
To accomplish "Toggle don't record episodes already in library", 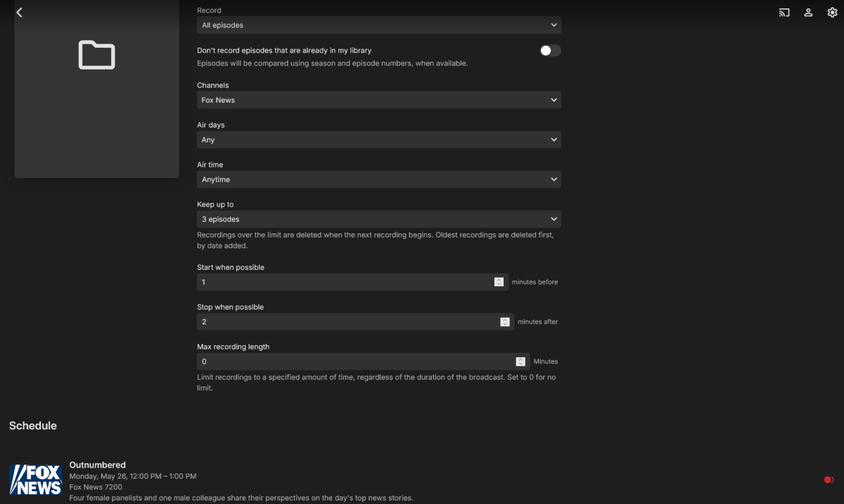I will pyautogui.click(x=550, y=51).
